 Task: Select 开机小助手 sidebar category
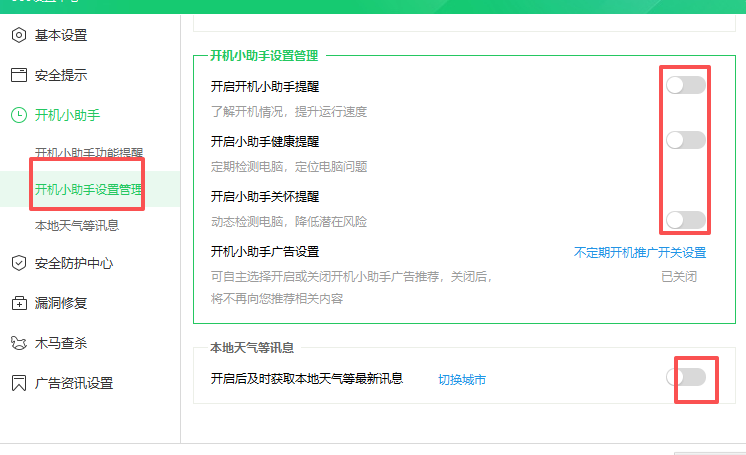(68, 115)
